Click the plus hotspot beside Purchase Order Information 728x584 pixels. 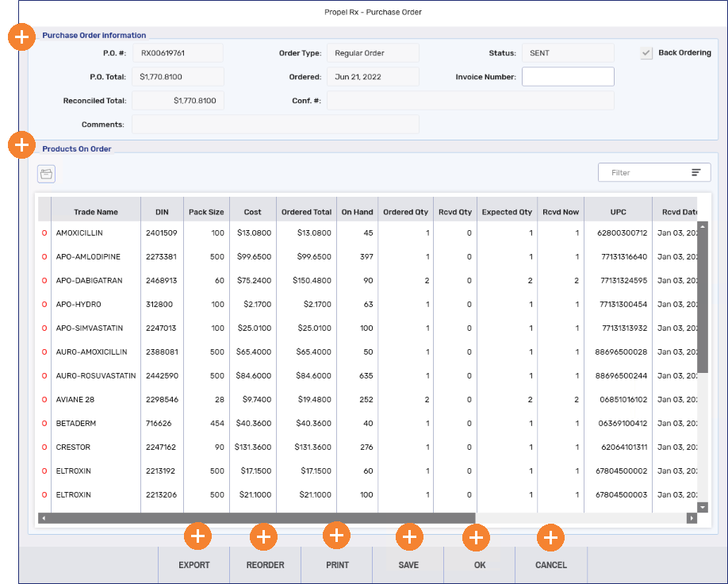click(21, 37)
